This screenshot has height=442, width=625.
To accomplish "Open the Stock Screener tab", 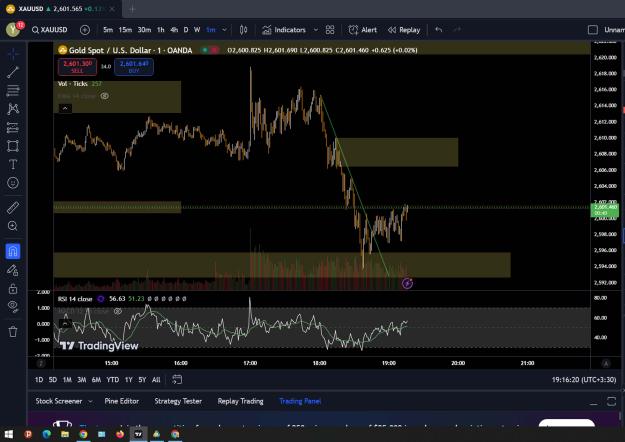I will coord(59,401).
